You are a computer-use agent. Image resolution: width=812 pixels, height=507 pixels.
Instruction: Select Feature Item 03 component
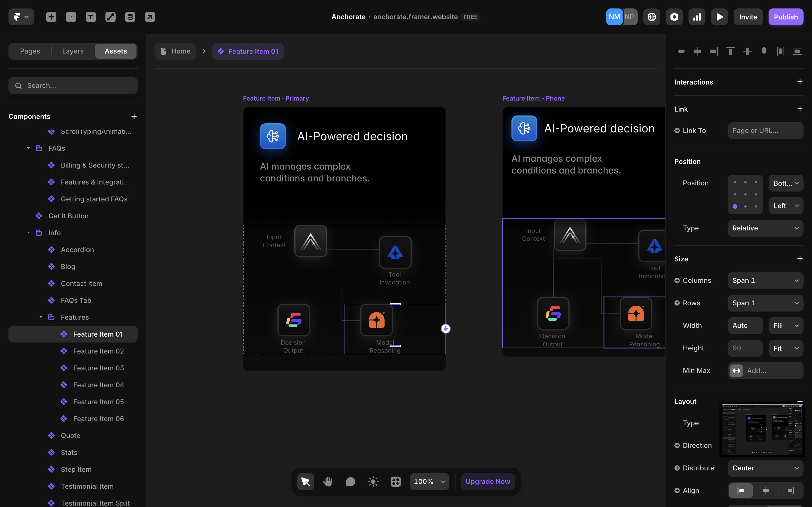point(98,368)
